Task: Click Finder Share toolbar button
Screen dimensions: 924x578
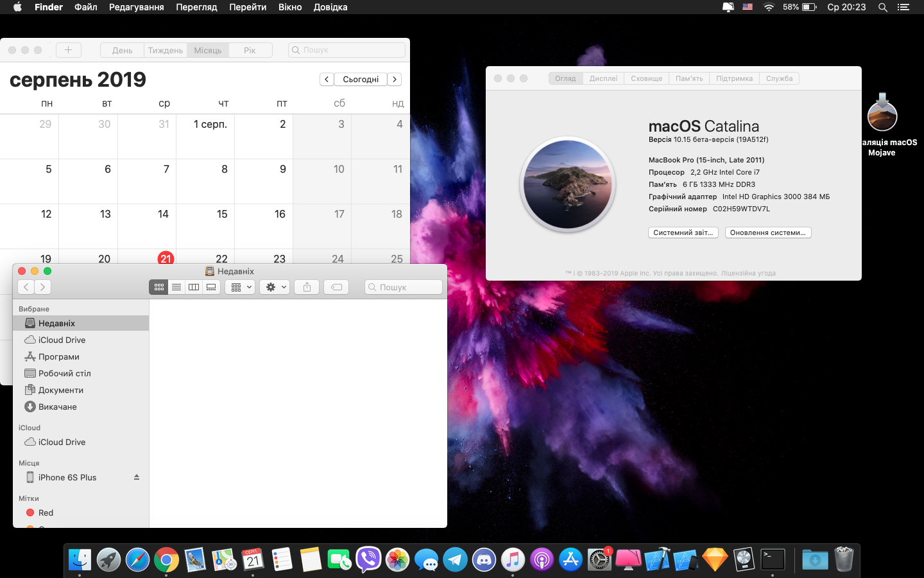Action: pyautogui.click(x=307, y=287)
